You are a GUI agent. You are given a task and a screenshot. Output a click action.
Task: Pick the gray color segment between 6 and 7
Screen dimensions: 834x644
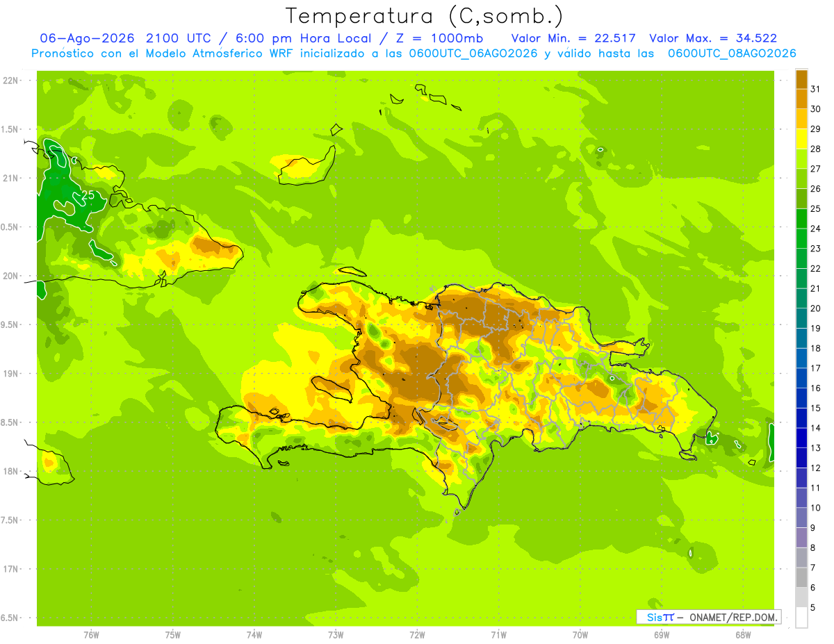[801, 577]
